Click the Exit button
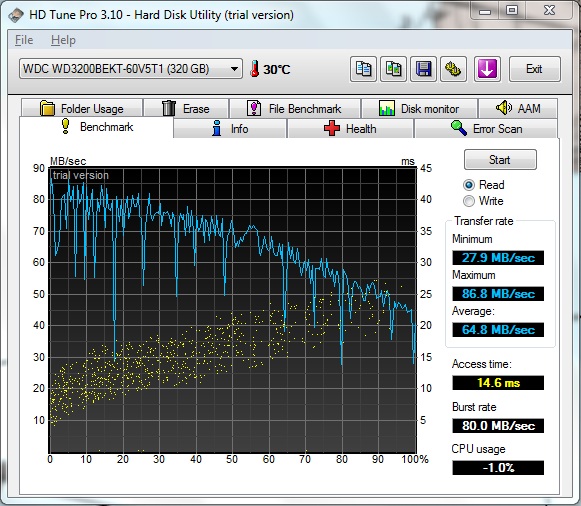Viewport: 581px width, 506px height. coord(535,69)
